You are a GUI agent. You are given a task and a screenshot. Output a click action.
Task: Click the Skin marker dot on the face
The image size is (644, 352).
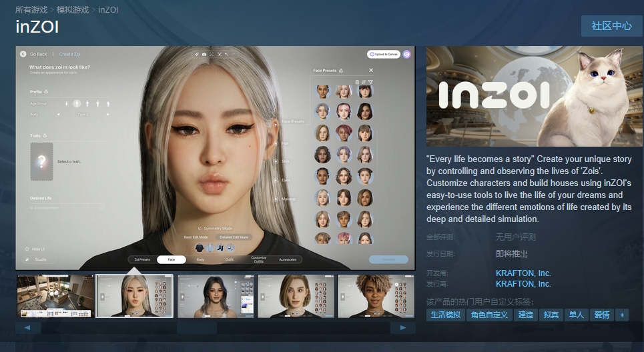tap(276, 161)
